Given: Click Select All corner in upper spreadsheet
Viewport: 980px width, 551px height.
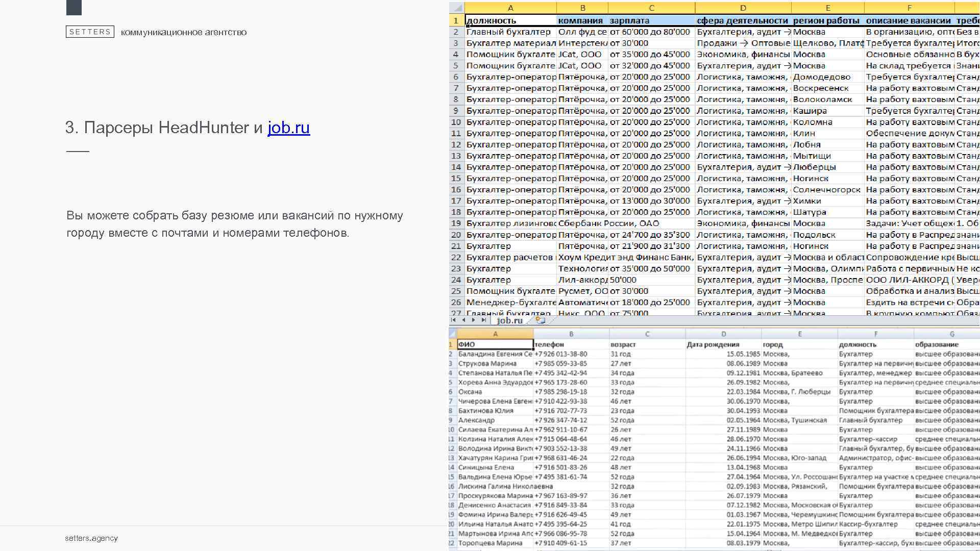Looking at the screenshot, I should tap(456, 8).
